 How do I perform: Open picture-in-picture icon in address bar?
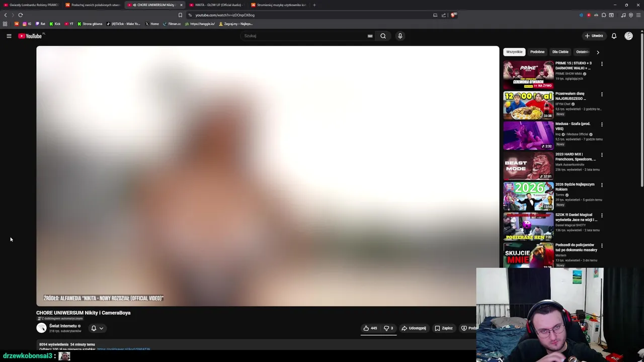point(435,15)
